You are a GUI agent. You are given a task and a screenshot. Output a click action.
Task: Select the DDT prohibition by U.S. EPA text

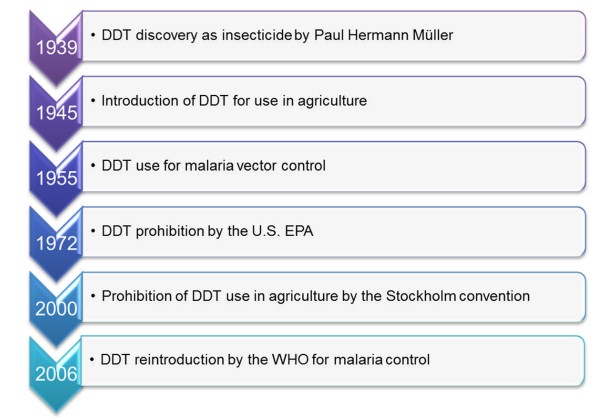click(207, 231)
